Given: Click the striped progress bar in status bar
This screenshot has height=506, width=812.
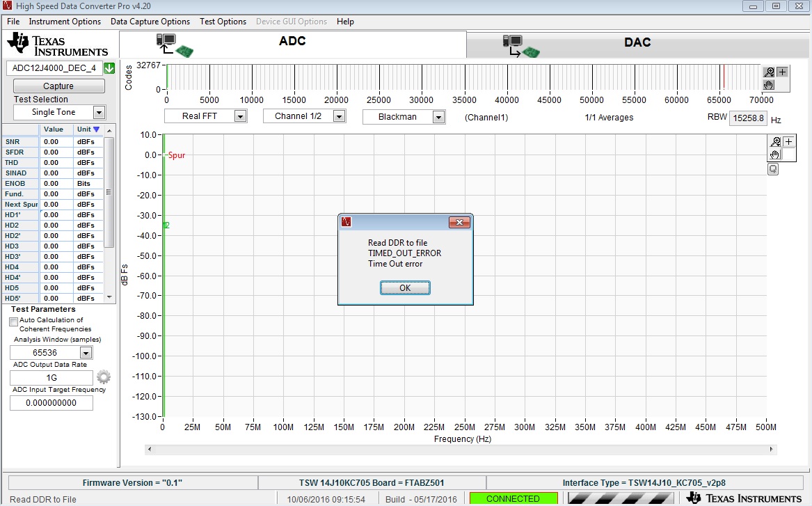Looking at the screenshot, I should coord(621,499).
